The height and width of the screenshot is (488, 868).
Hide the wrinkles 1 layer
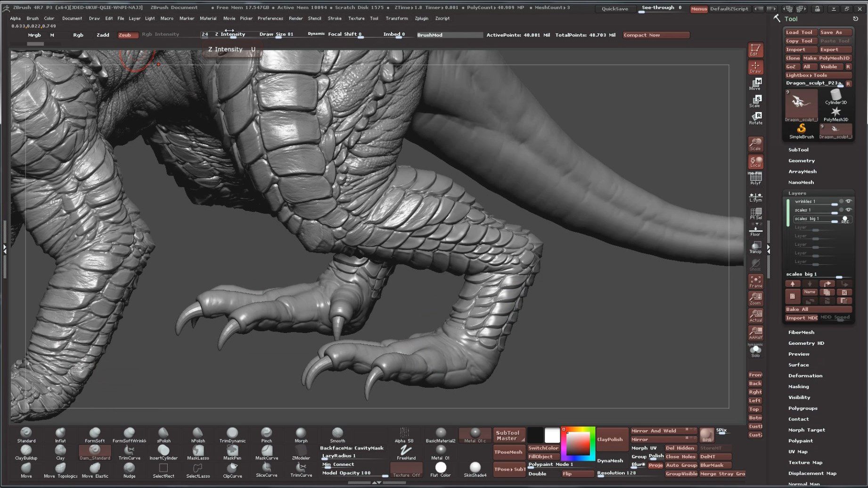coord(849,201)
